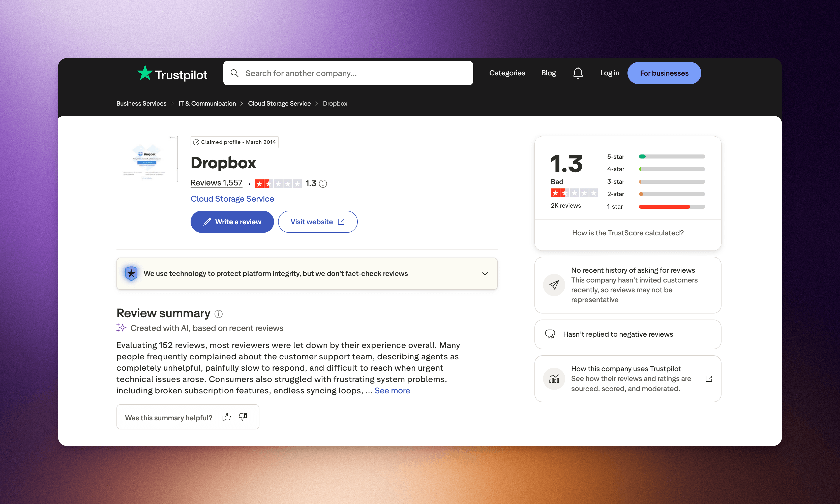Click the star rating below Bad label

[574, 193]
